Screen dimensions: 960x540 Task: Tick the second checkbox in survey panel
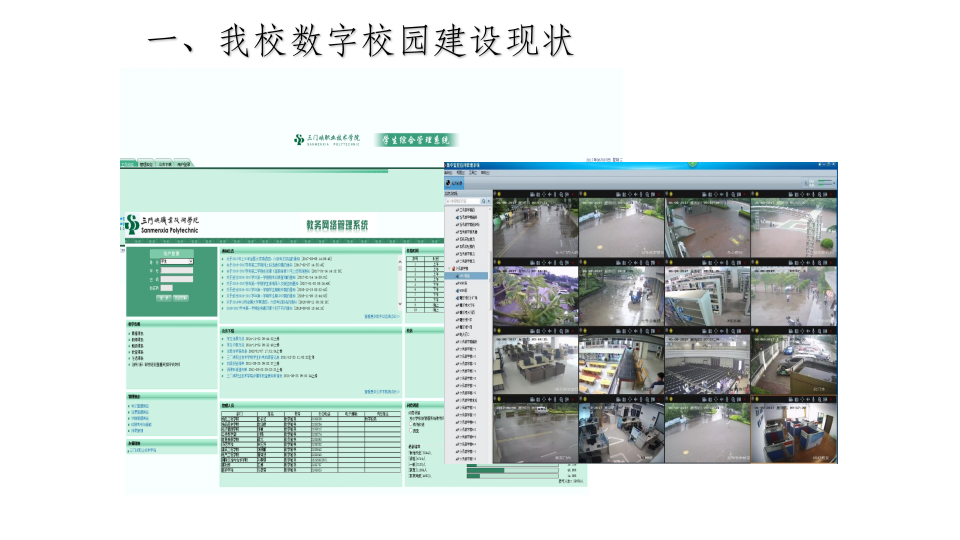(411, 430)
